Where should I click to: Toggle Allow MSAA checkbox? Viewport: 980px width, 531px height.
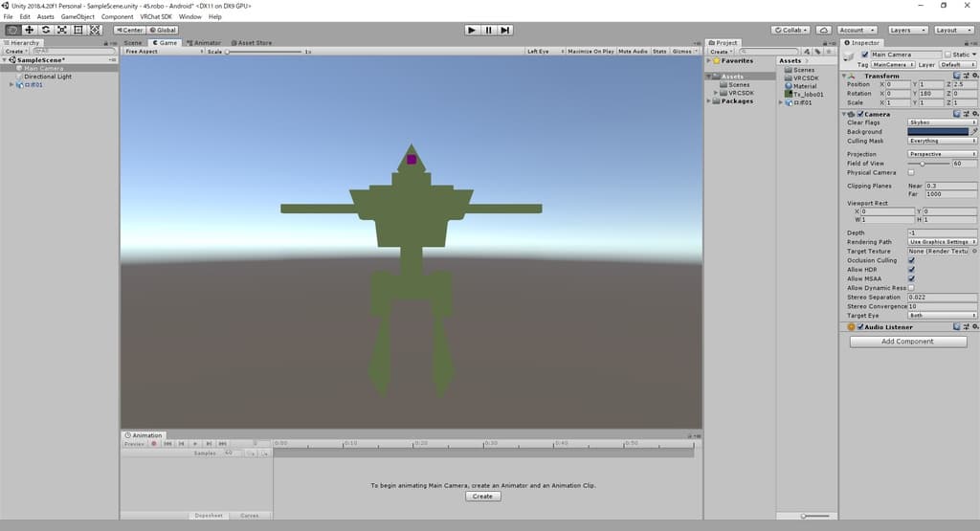[911, 278]
